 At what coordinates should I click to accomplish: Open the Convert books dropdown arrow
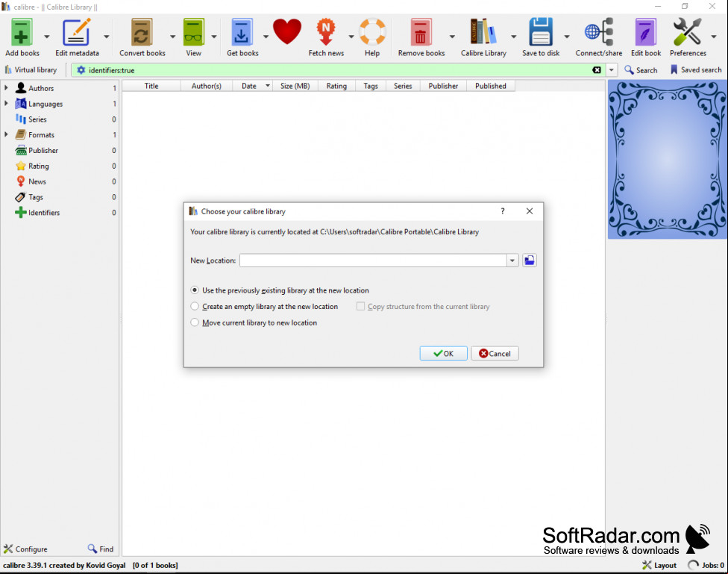pos(172,37)
